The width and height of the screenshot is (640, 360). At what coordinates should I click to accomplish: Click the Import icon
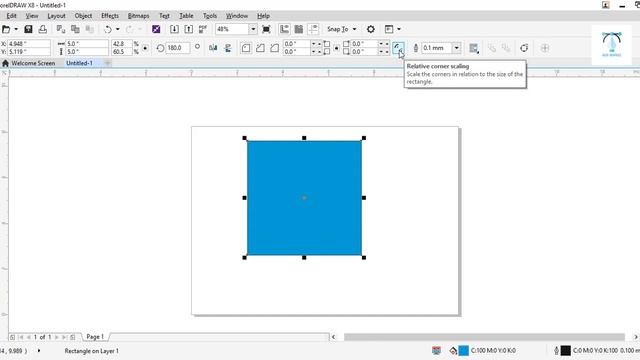click(174, 29)
